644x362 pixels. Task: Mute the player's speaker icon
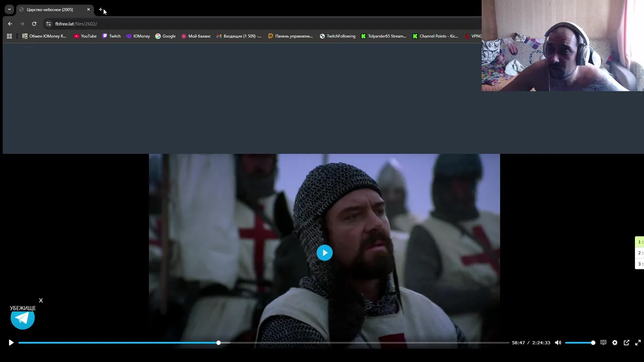point(558,342)
